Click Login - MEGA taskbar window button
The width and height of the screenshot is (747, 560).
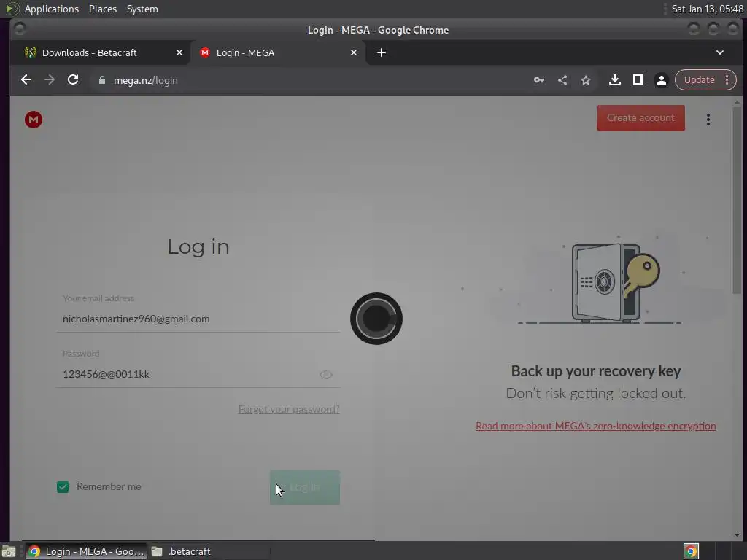pos(86,551)
